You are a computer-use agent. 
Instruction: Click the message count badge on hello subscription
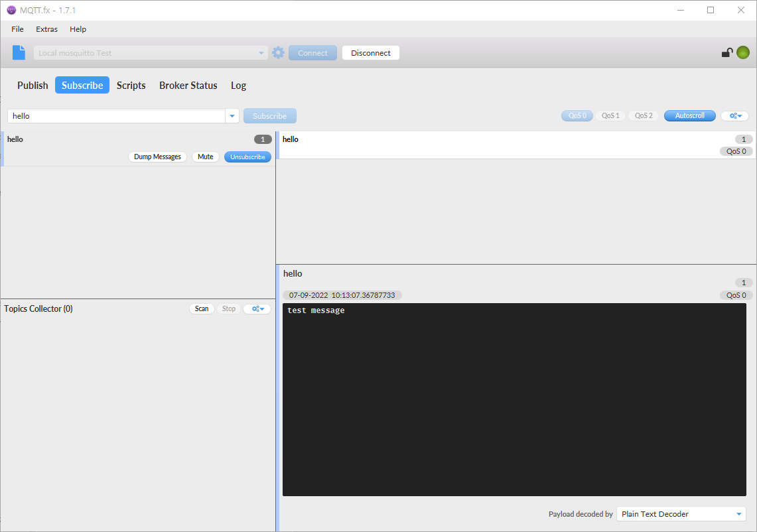point(263,139)
